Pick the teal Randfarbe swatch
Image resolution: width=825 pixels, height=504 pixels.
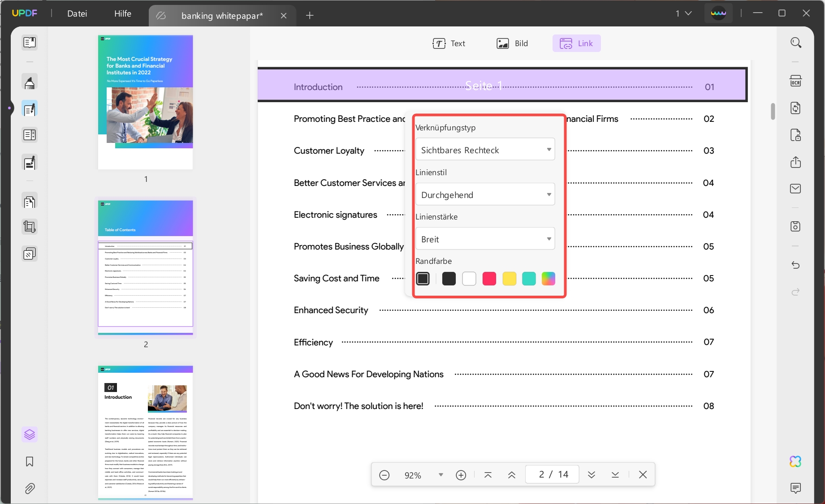[529, 279]
